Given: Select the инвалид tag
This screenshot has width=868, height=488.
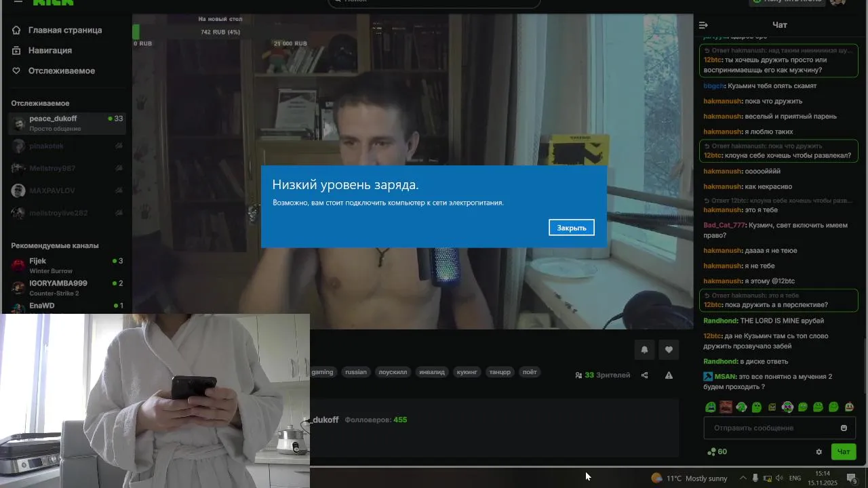Looking at the screenshot, I should click(432, 372).
